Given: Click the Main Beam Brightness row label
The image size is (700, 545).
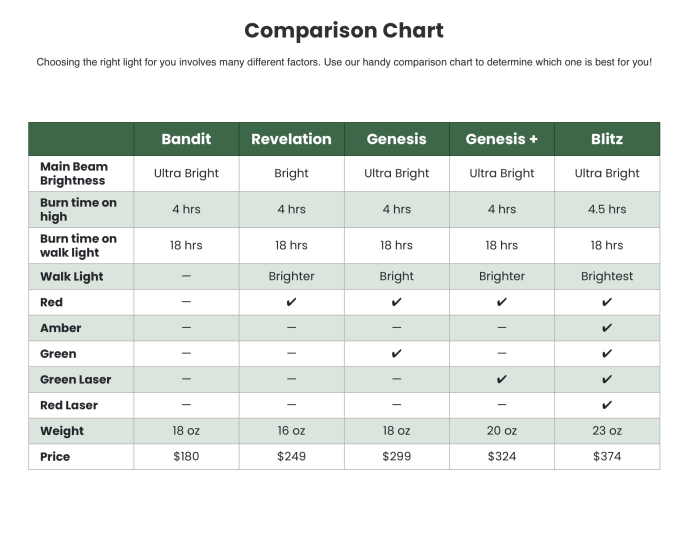Looking at the screenshot, I should [x=74, y=173].
